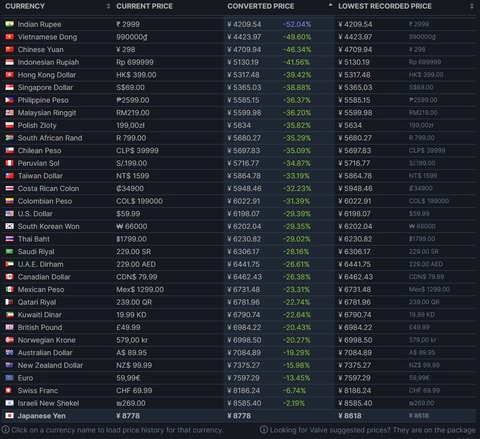This screenshot has height=439, width=480.
Task: Click the Saudi Riyal flag icon
Action: [9, 251]
